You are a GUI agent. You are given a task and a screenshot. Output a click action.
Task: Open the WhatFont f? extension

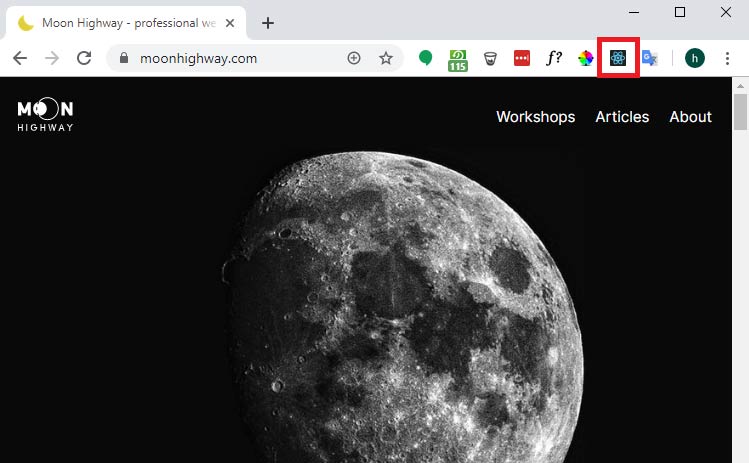click(x=554, y=58)
